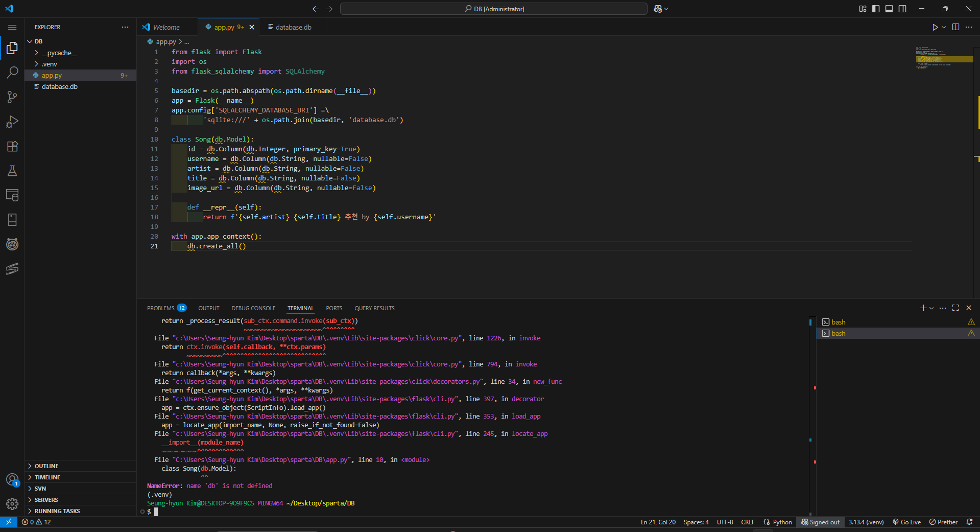Open the notifications bell in status bar
Viewport: 980px width, 532px height.
pos(969,522)
